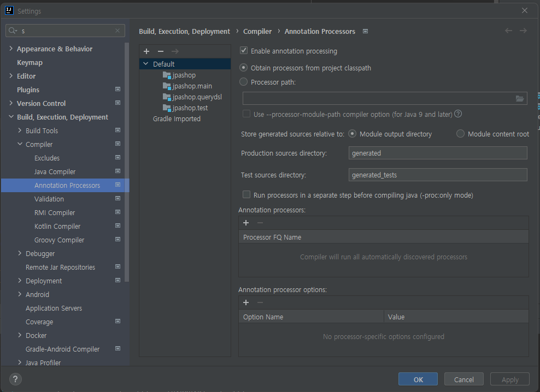This screenshot has width=540, height=392.
Task: Click project icon next to Remote Jar Repositories
Action: click(x=118, y=267)
